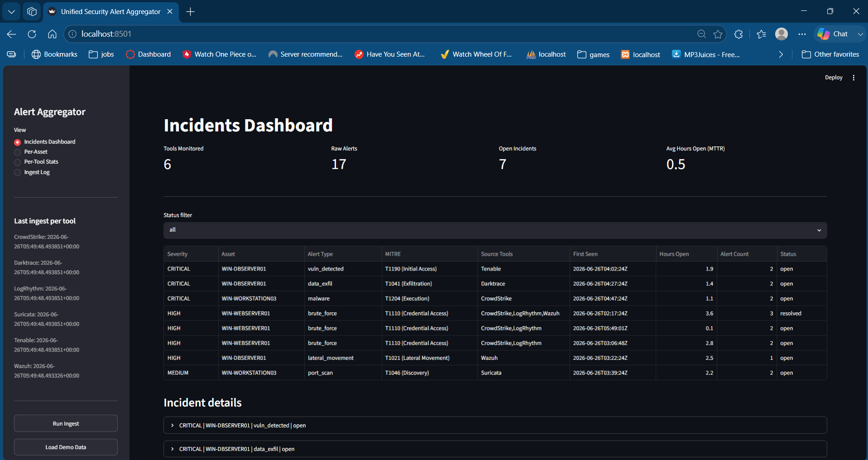Open the tab actions menu chevron
868x460 pixels.
tap(11, 12)
